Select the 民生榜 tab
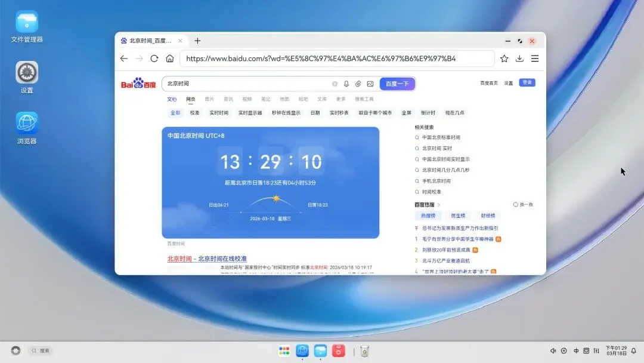Image resolution: width=644 pixels, height=363 pixels. 458,216
